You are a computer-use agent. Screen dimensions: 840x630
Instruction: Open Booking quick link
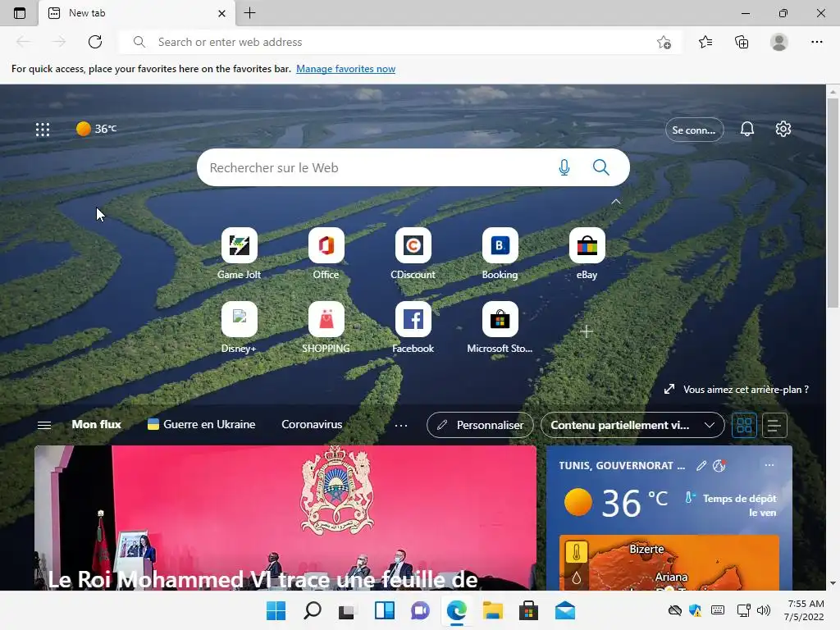click(x=500, y=254)
